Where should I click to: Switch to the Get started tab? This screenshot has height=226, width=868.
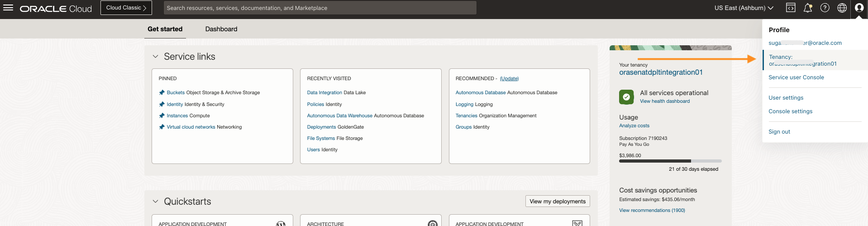point(165,29)
